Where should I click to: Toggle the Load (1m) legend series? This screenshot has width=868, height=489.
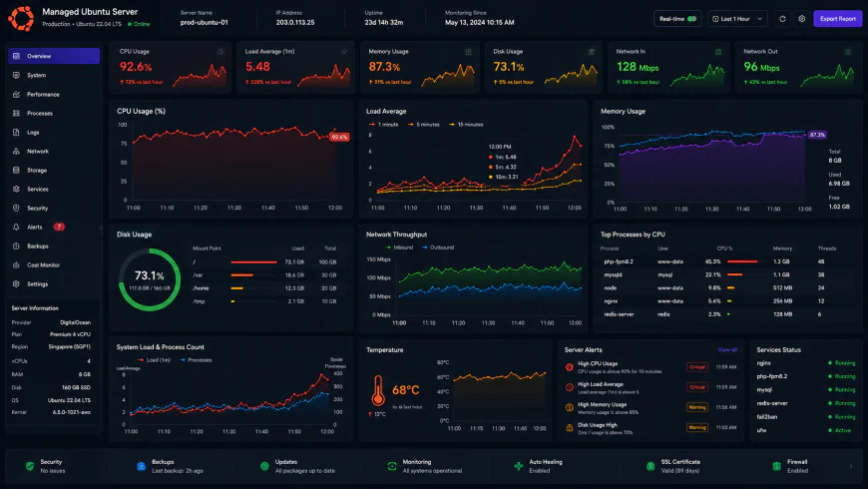click(x=155, y=360)
